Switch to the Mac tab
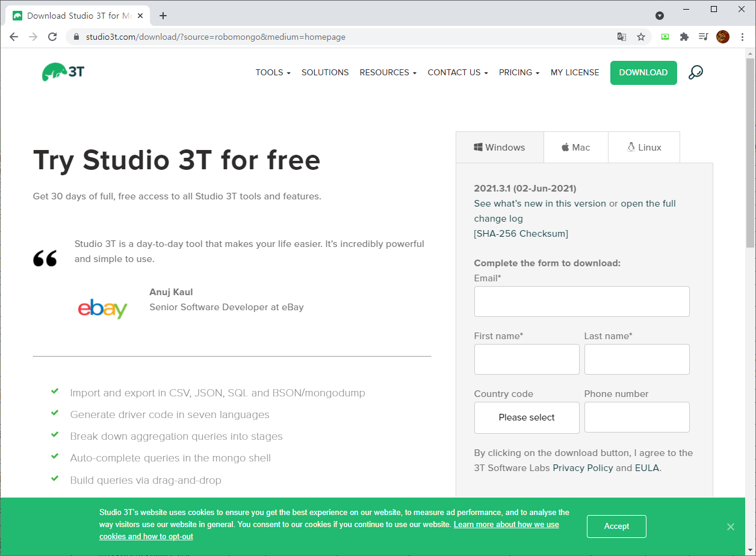The height and width of the screenshot is (556, 756). tap(576, 148)
